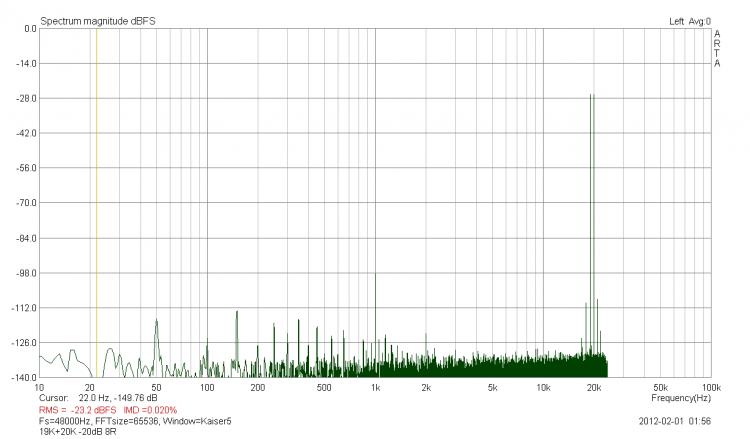The image size is (750, 439).
Task: Click the '-112.0' y-axis label
Action: [x=24, y=308]
